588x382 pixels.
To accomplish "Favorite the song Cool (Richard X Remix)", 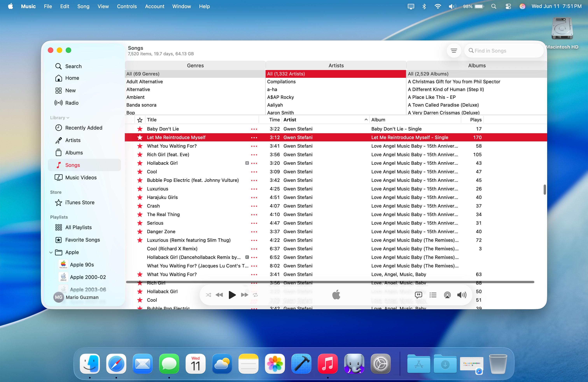I will click(140, 249).
